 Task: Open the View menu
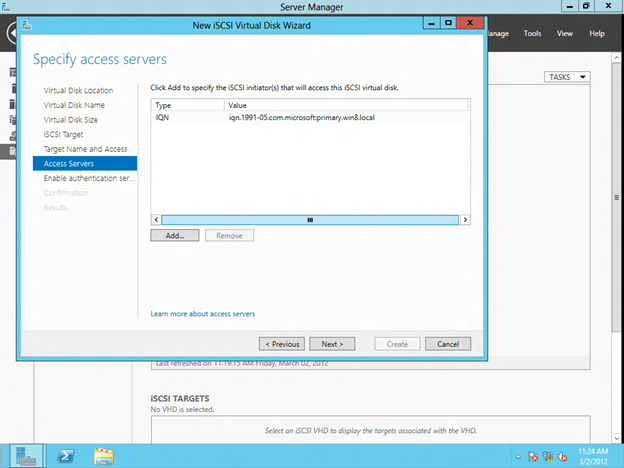click(x=564, y=33)
